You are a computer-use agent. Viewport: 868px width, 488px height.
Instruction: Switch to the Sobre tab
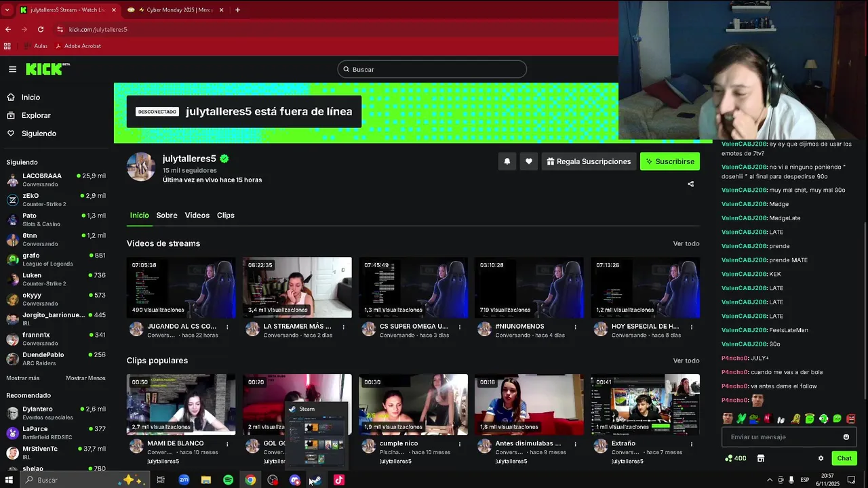point(167,215)
